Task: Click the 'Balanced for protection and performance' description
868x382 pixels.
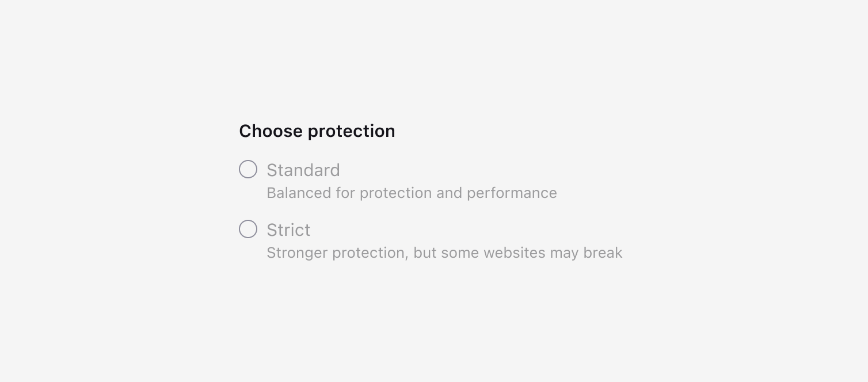Action: tap(412, 193)
